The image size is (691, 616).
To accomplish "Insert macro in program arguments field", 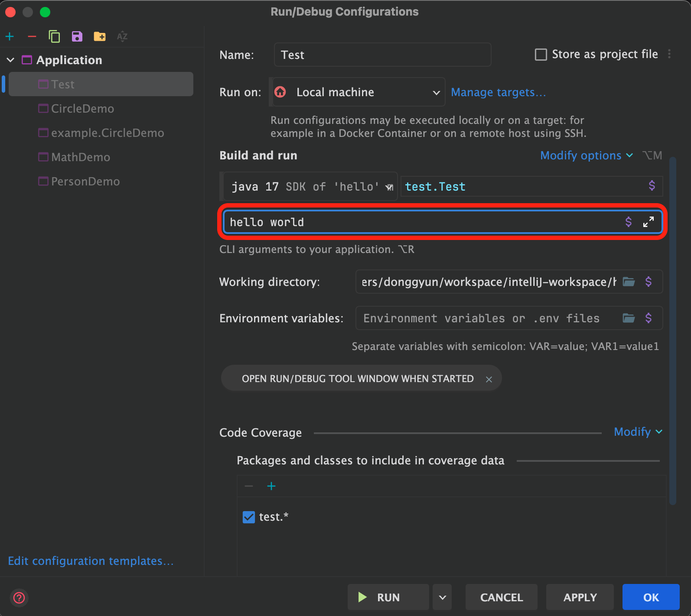I will (x=628, y=222).
